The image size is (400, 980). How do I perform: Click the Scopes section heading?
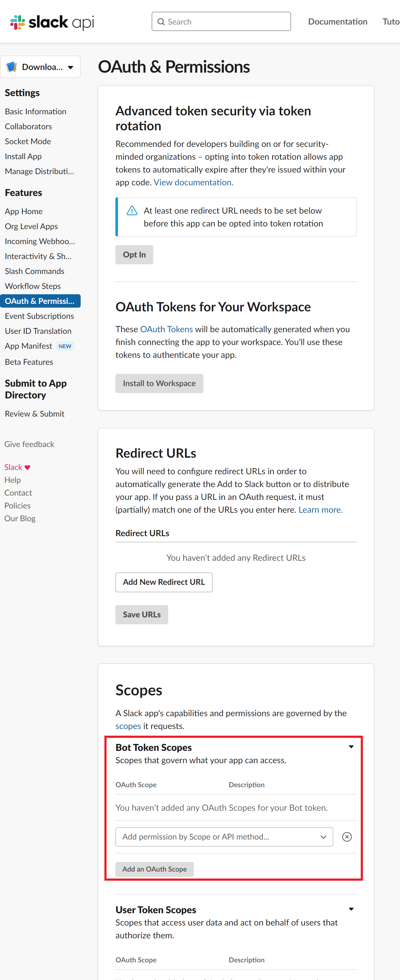tap(139, 691)
